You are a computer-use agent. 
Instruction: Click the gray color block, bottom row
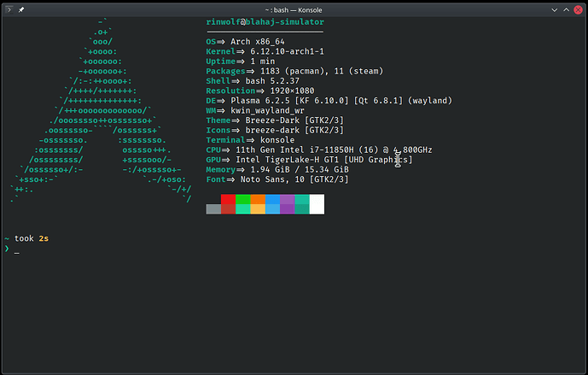pyautogui.click(x=213, y=209)
